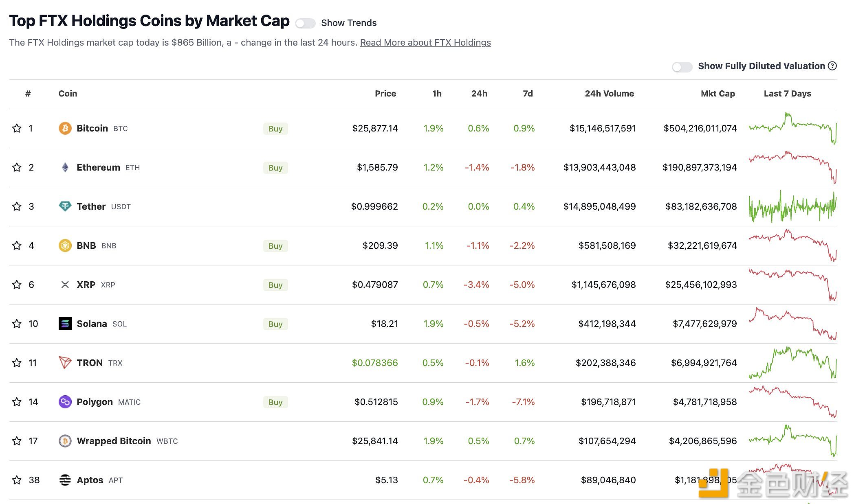Star the Tether row

pos(17,206)
